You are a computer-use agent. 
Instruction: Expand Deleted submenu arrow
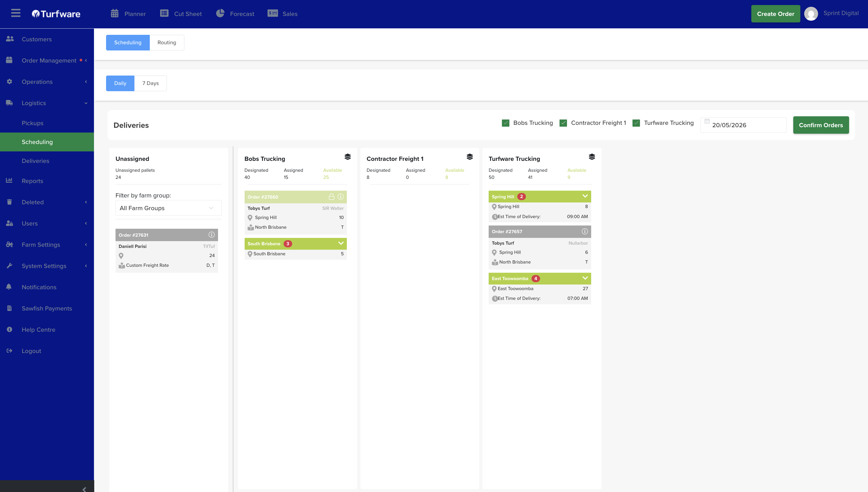86,202
